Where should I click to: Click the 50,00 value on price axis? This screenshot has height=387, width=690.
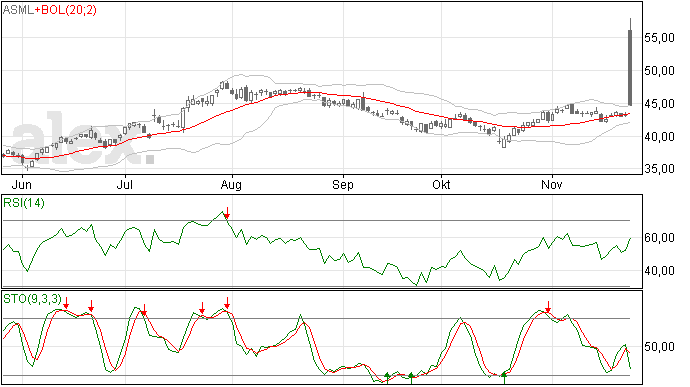click(x=659, y=71)
